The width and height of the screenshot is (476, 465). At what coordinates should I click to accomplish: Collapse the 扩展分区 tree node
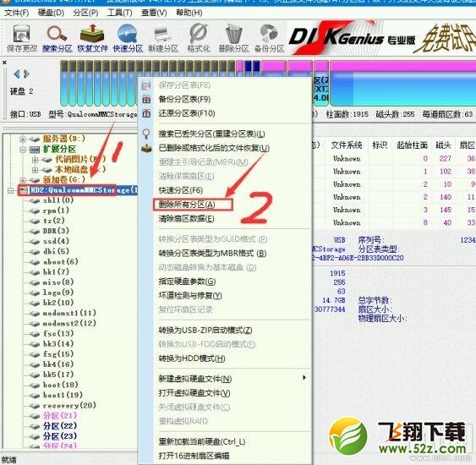click(x=23, y=150)
